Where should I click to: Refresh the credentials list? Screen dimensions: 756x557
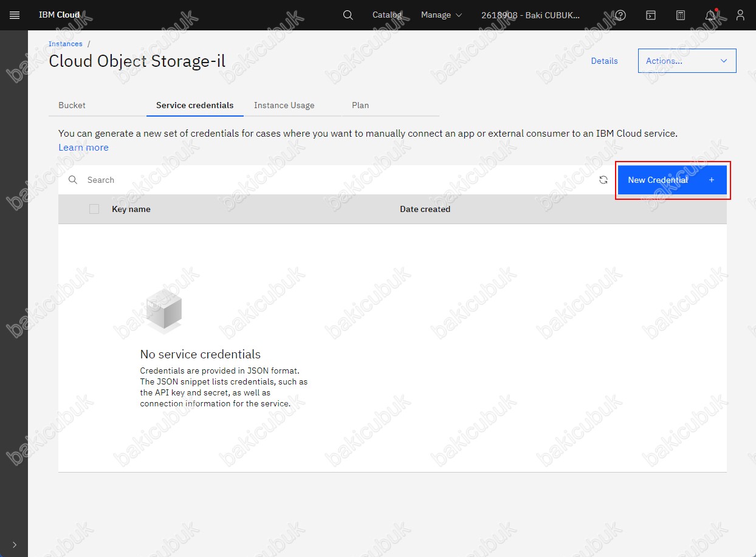[603, 180]
